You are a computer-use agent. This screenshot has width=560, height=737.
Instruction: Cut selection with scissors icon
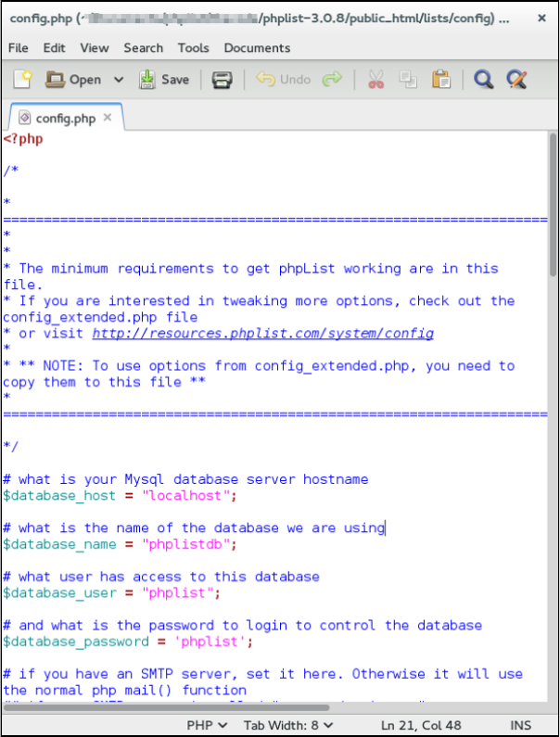(x=375, y=80)
